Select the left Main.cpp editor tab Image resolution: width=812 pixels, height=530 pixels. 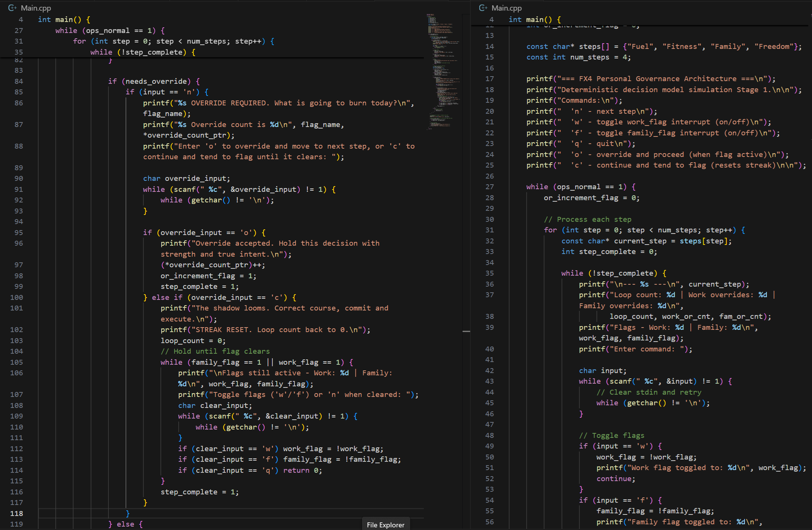[37, 8]
